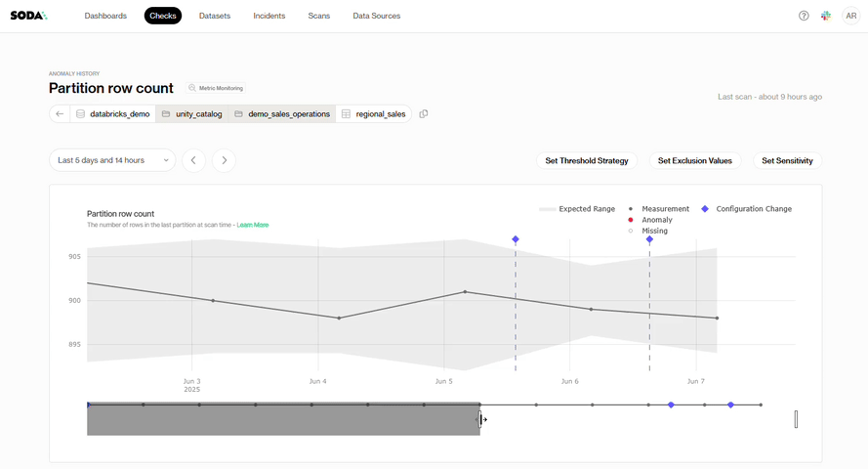
Task: Copy dataset path using copy icon
Action: 424,114
